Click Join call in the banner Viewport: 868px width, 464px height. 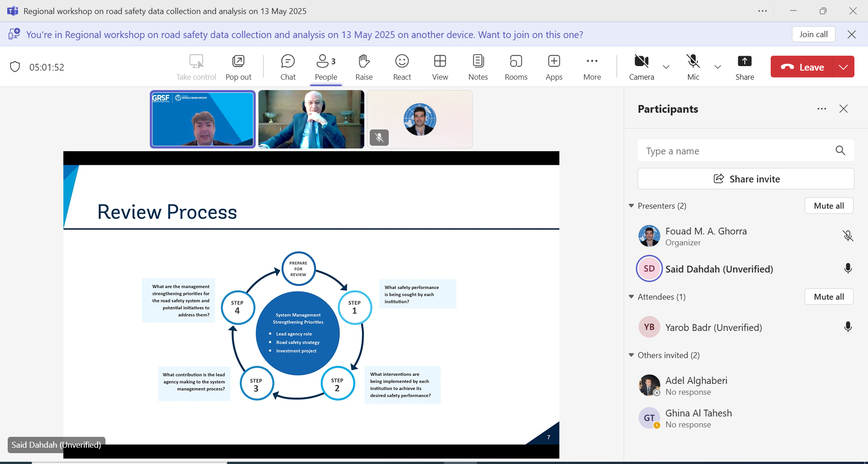pyautogui.click(x=813, y=34)
